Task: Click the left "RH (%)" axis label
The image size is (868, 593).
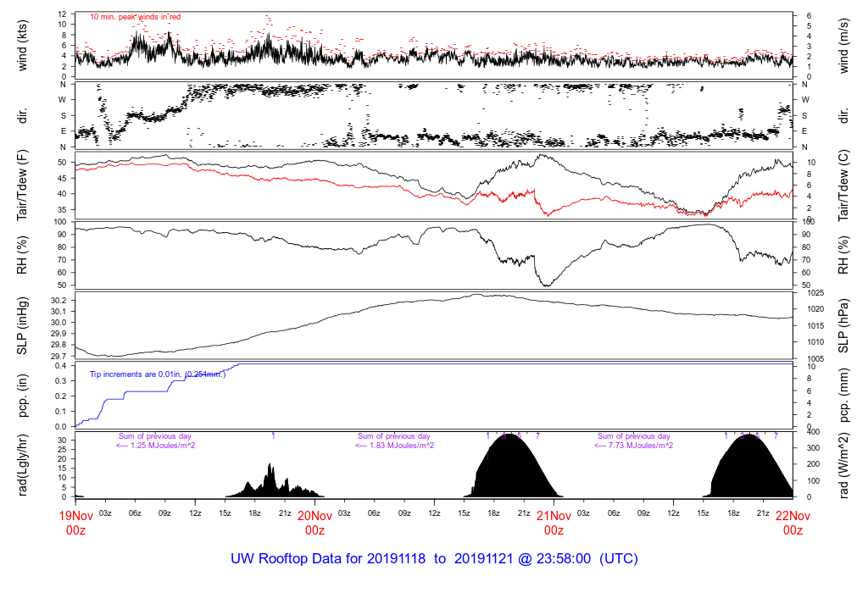Action: (22, 255)
